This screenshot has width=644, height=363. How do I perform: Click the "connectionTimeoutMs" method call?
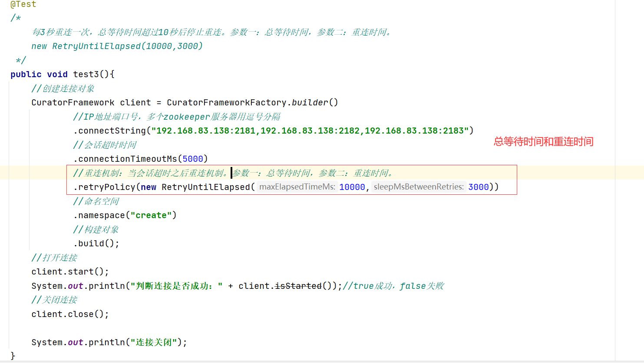pyautogui.click(x=128, y=159)
